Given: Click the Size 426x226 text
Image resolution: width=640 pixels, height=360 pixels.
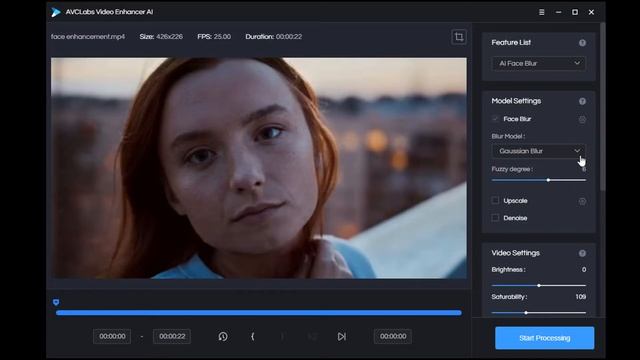Looking at the screenshot, I should (161, 37).
